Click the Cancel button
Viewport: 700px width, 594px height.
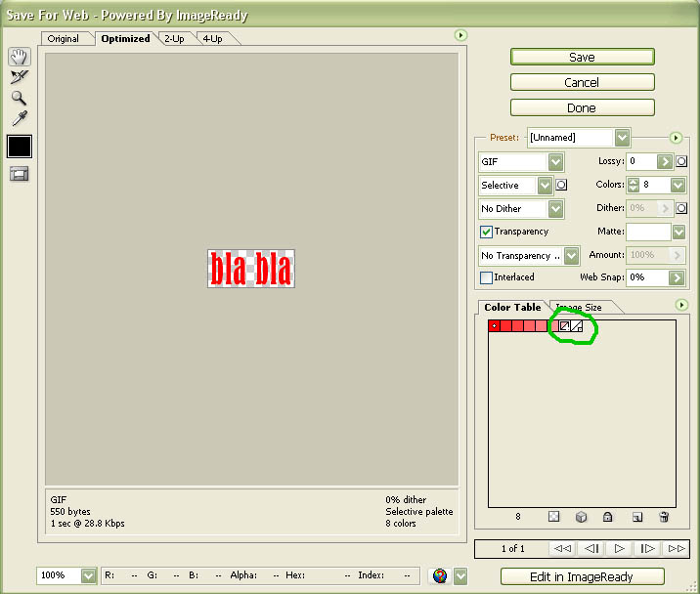click(582, 83)
